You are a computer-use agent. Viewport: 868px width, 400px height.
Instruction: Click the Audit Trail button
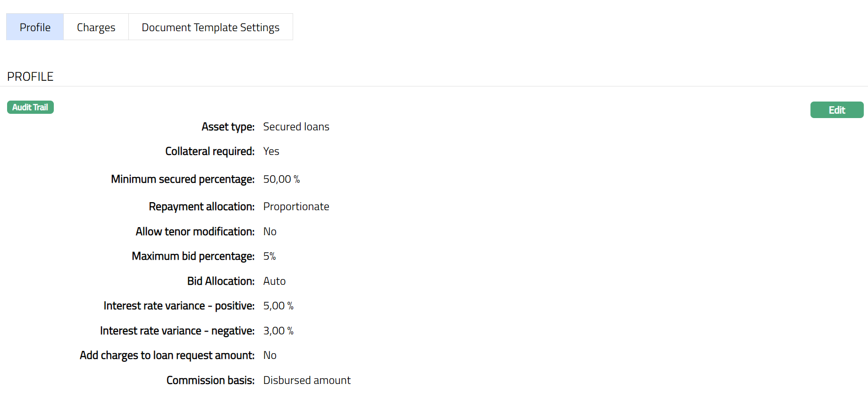tap(30, 107)
